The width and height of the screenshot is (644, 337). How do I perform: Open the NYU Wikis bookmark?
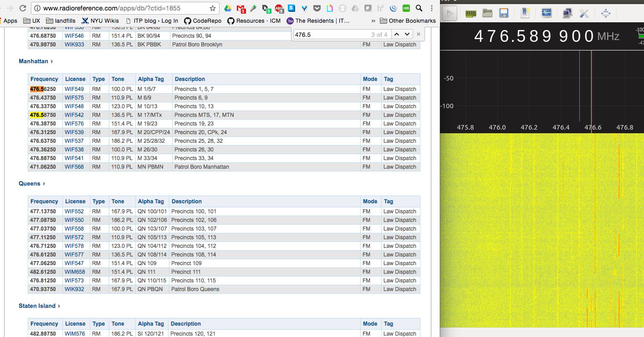(x=100, y=20)
